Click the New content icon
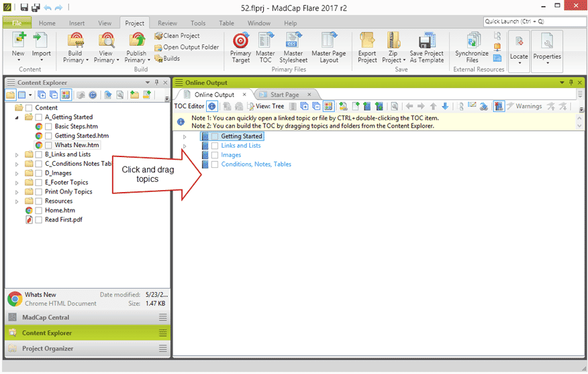 click(18, 40)
